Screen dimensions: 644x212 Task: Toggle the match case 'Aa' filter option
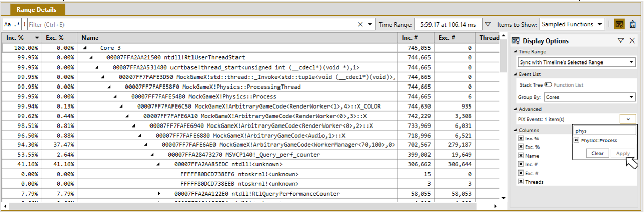[x=8, y=24]
